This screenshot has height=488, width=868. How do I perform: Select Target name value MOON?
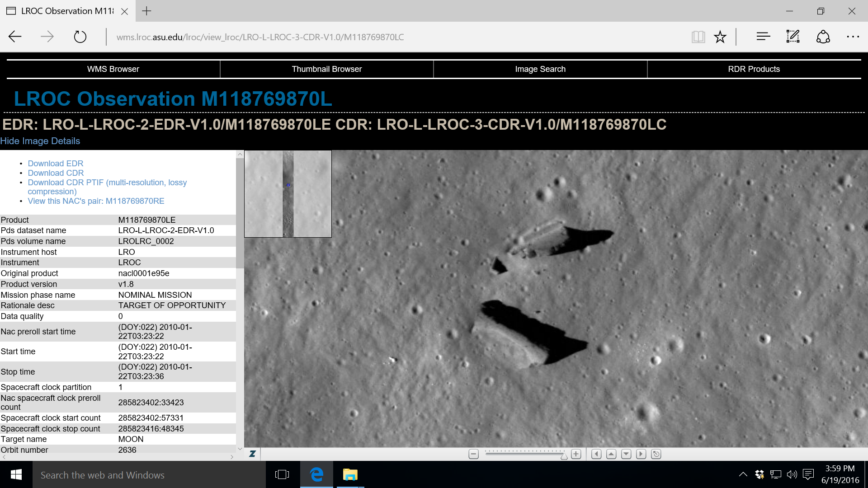tap(131, 439)
